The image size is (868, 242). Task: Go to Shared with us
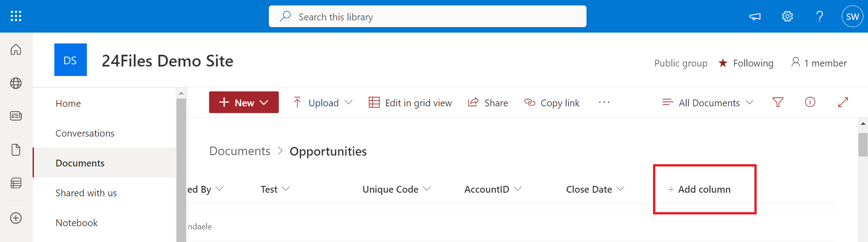tap(86, 193)
